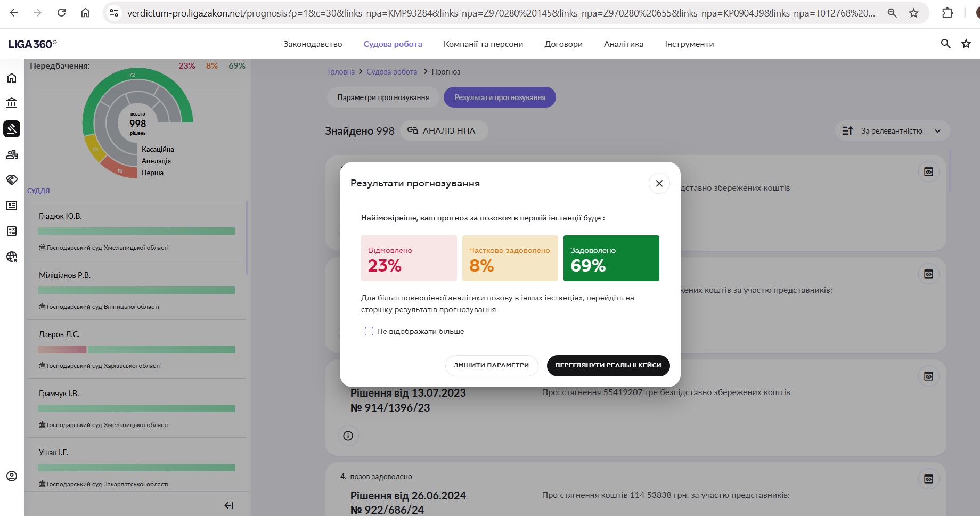Open the 'Судова робота' menu

(393, 44)
